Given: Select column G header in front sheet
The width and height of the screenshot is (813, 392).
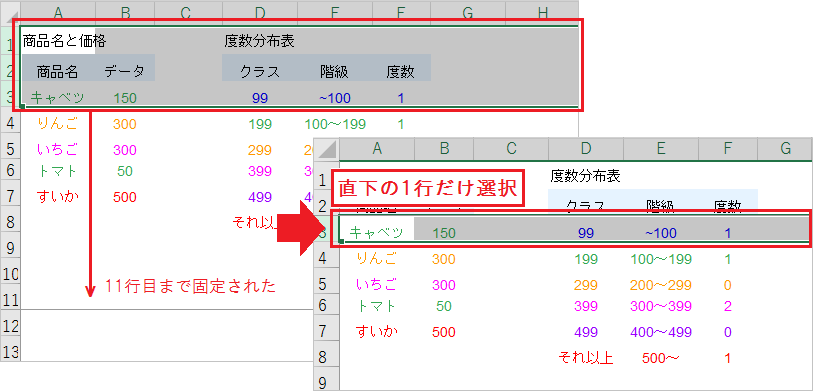Looking at the screenshot, I should tap(785, 149).
